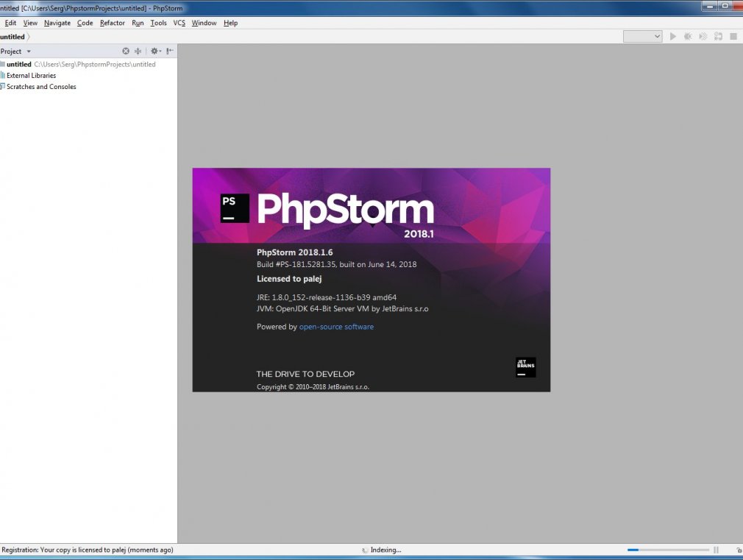The width and height of the screenshot is (743, 560).
Task: Open the Window menu
Action: 204,23
